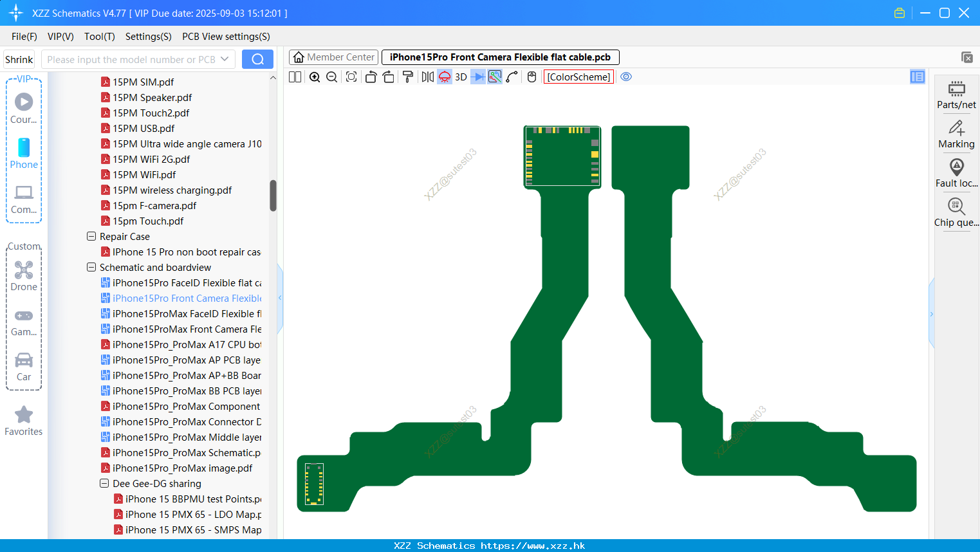The image size is (980, 552).
Task: Select the curve trace tool
Action: click(512, 77)
